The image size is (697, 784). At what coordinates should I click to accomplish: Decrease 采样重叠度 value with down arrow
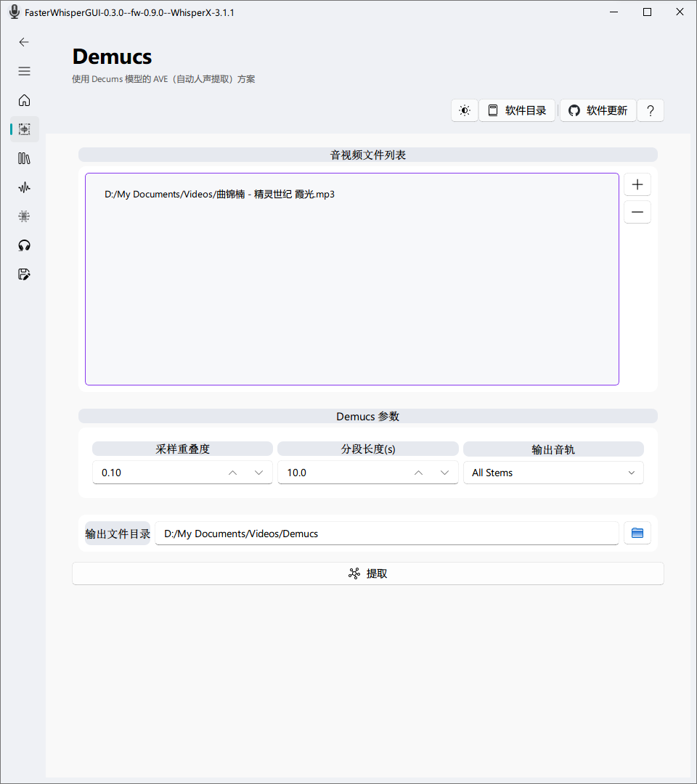pos(258,473)
